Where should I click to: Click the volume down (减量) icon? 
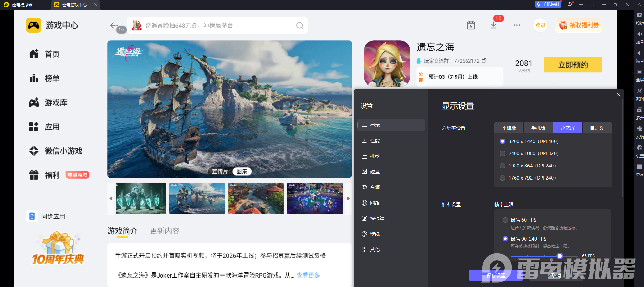[x=639, y=53]
